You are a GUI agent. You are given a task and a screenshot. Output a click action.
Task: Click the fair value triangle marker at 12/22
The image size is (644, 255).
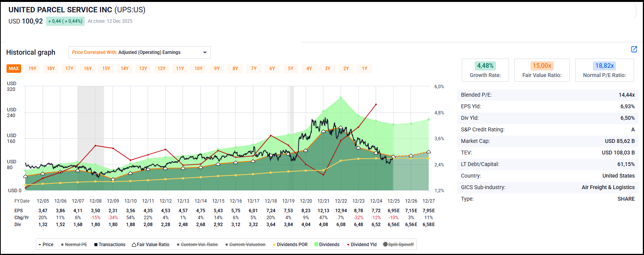(x=340, y=127)
